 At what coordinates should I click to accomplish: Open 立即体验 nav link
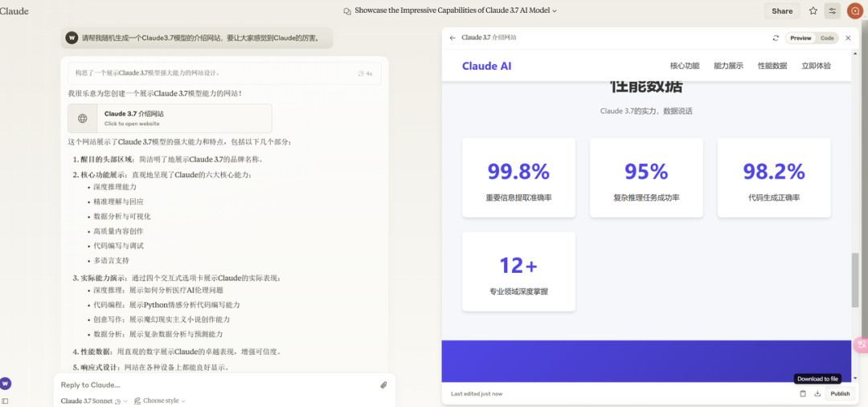pyautogui.click(x=816, y=66)
